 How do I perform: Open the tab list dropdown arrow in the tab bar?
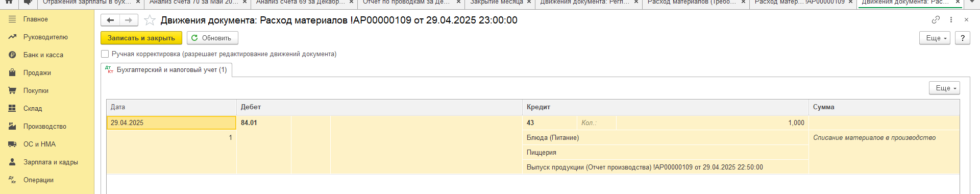click(x=972, y=2)
